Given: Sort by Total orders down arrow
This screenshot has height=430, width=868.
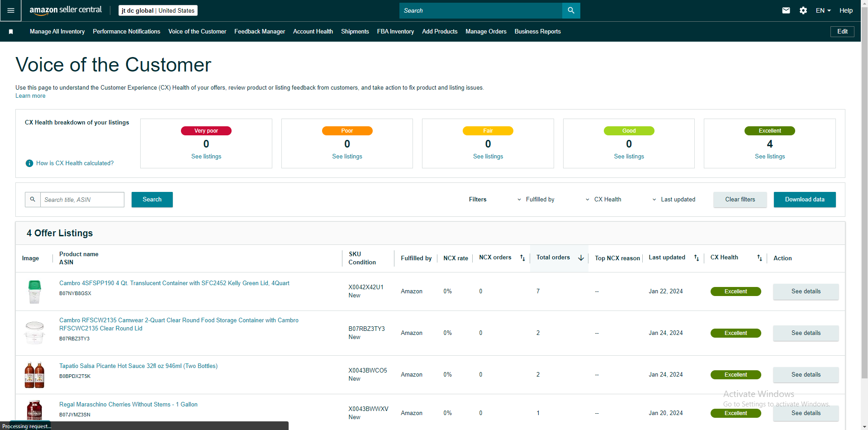Looking at the screenshot, I should click(x=581, y=258).
